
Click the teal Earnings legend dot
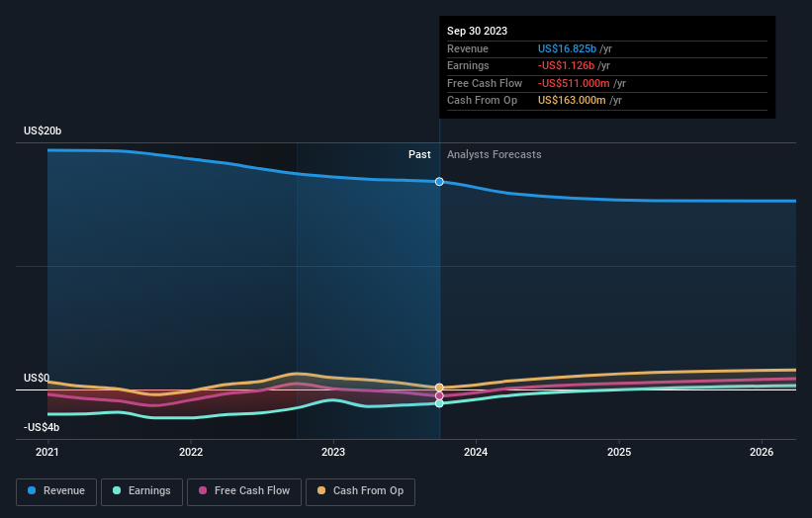(117, 490)
